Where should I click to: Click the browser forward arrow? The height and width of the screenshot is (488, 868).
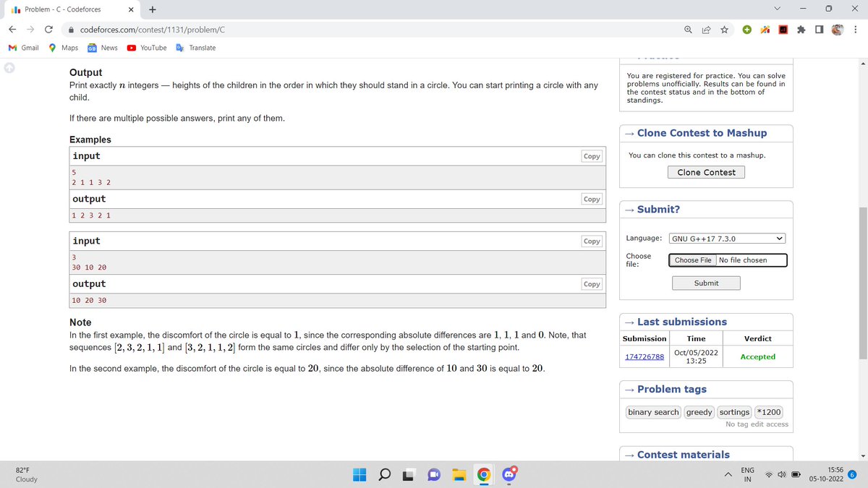(x=30, y=29)
